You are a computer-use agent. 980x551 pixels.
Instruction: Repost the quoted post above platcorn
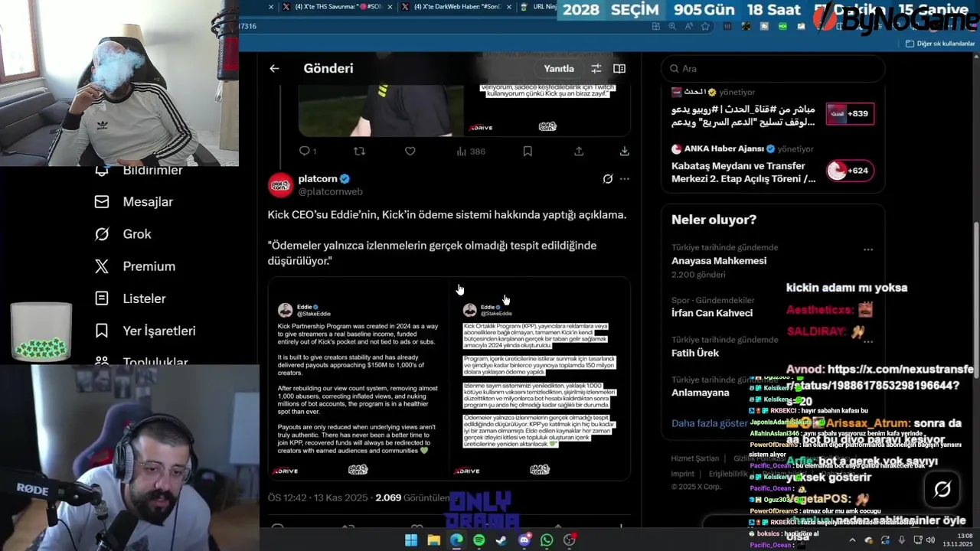[359, 152]
